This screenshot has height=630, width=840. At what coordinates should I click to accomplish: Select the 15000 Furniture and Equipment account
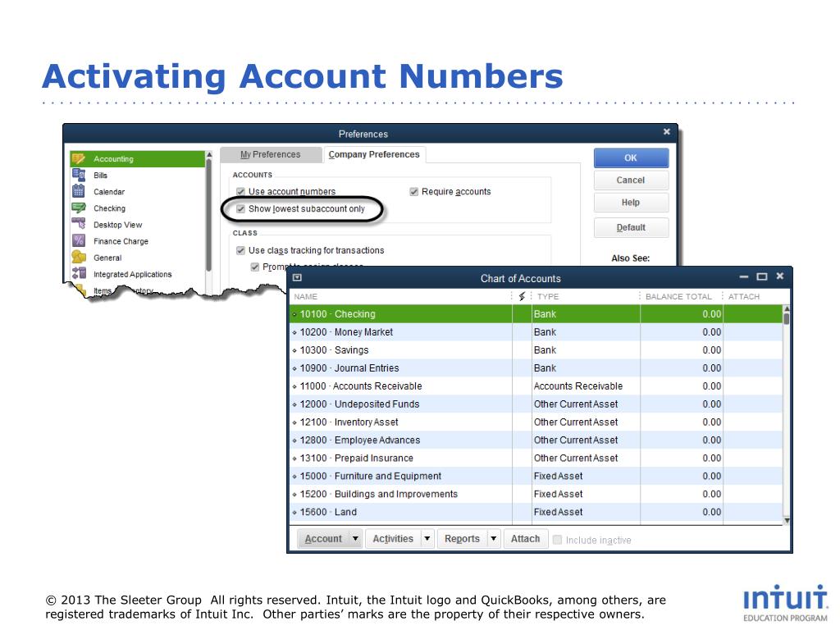click(536, 476)
